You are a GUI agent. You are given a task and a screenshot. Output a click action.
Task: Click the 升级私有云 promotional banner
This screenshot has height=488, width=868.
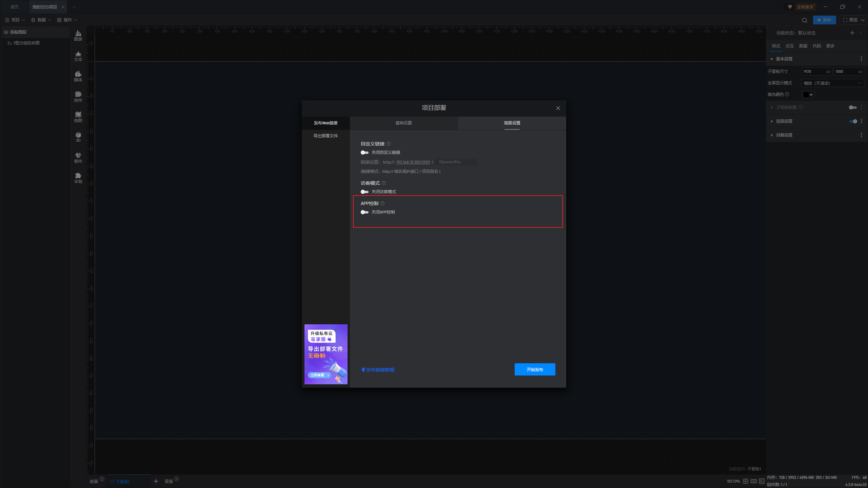tap(326, 354)
